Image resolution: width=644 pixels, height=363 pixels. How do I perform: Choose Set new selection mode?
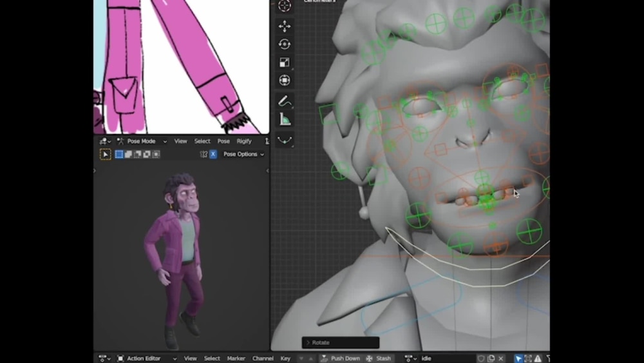119,154
